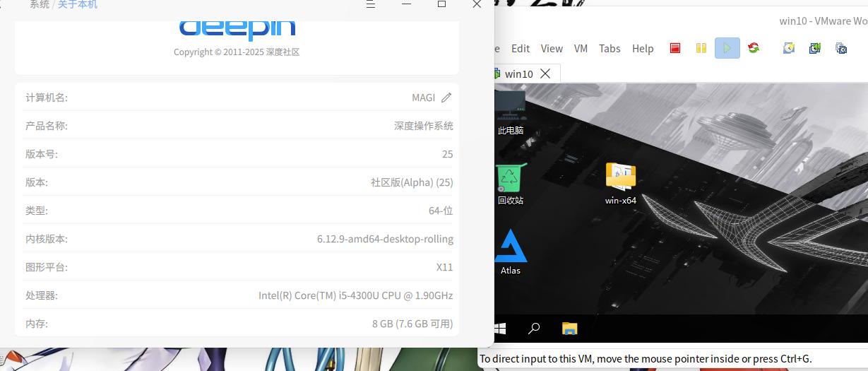Go back to 系统 in the breadcrumb
This screenshot has height=371, width=868.
40,4
